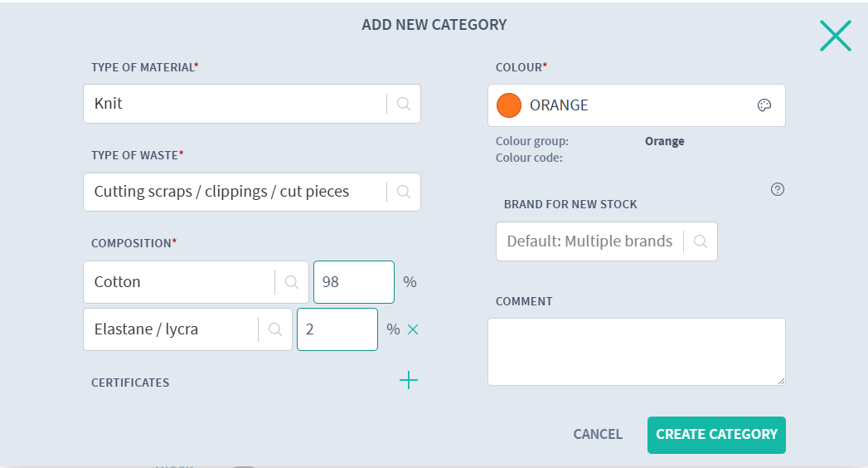Click search icon in Type of Waste field
Screen dimensions: 868x468
click(x=404, y=192)
